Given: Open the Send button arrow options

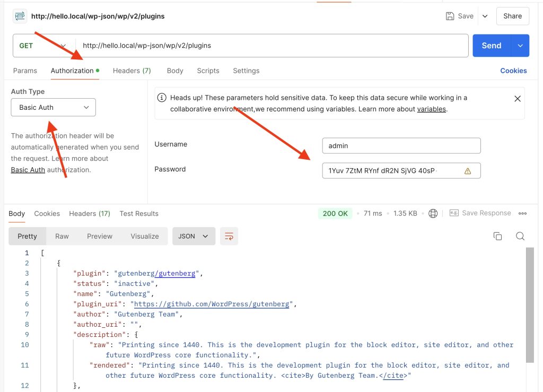Looking at the screenshot, I should [x=520, y=46].
